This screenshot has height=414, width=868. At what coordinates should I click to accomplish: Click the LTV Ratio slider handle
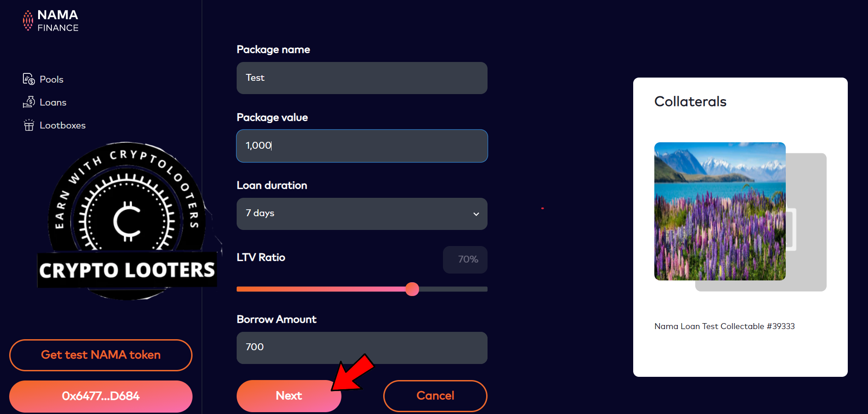(x=412, y=289)
